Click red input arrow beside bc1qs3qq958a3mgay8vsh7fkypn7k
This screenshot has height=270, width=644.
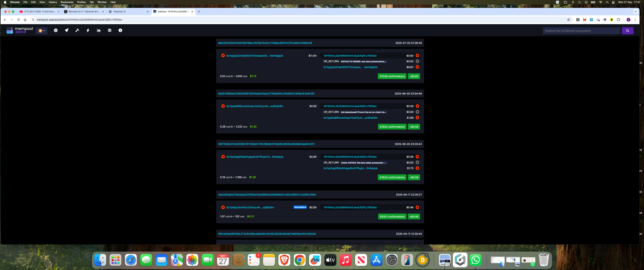click(x=223, y=157)
